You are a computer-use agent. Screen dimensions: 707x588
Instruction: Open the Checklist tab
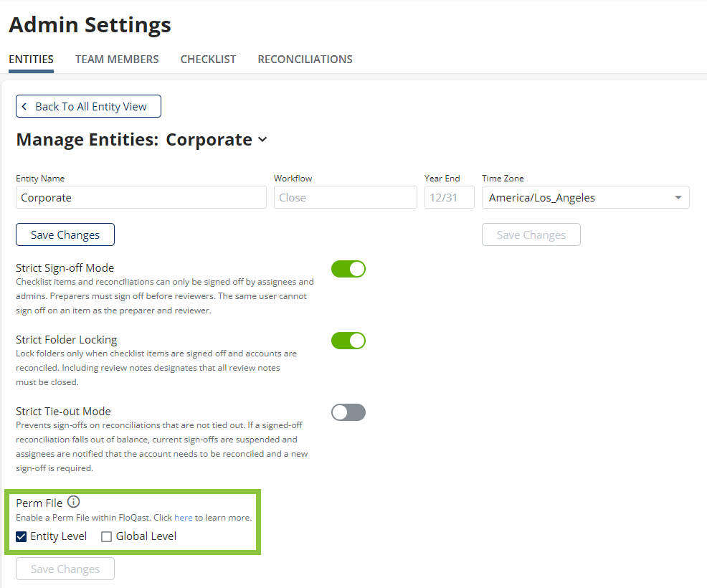tap(208, 60)
